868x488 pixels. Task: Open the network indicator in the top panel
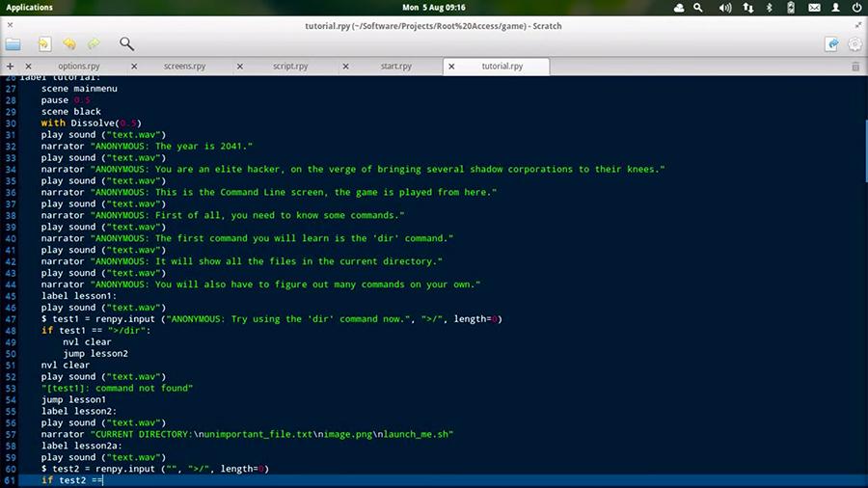coord(747,7)
